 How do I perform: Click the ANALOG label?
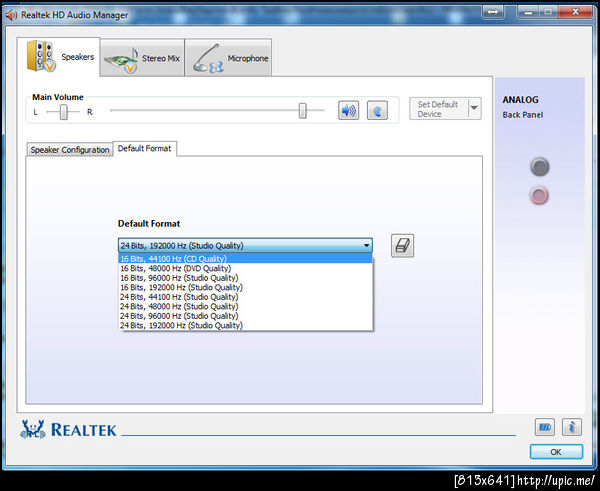pos(520,100)
